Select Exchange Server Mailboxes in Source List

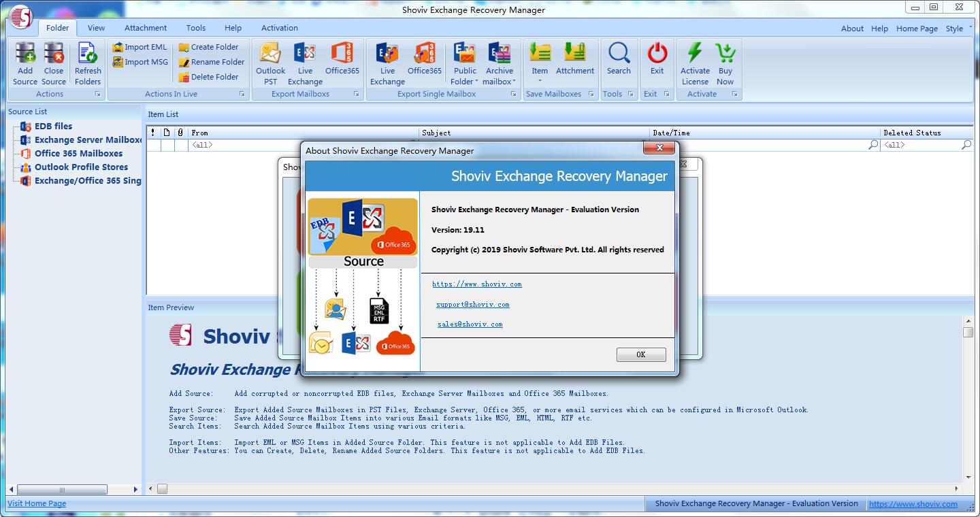coord(88,139)
